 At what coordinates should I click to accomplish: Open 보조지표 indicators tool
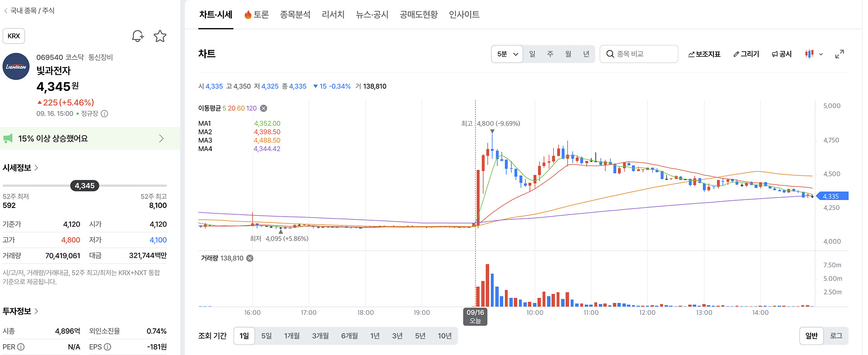(704, 54)
